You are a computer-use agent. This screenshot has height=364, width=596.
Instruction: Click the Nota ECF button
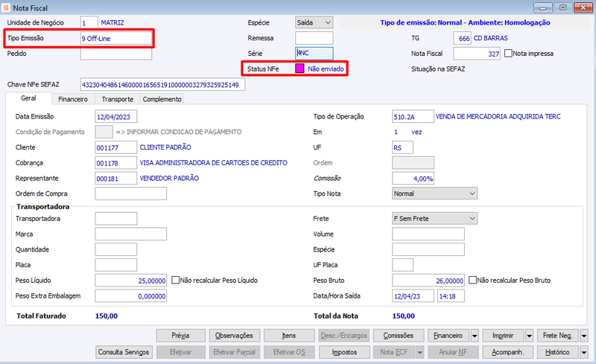click(394, 352)
